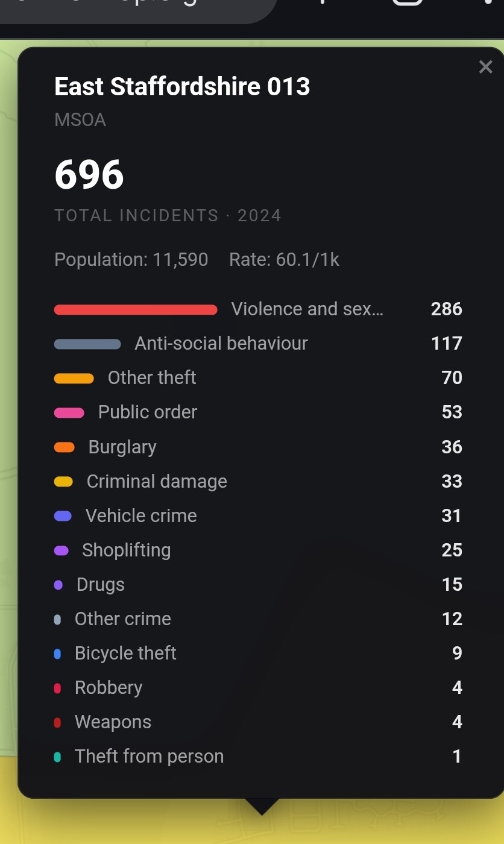Tap the Other crime category label
This screenshot has width=504, height=844.
122,619
